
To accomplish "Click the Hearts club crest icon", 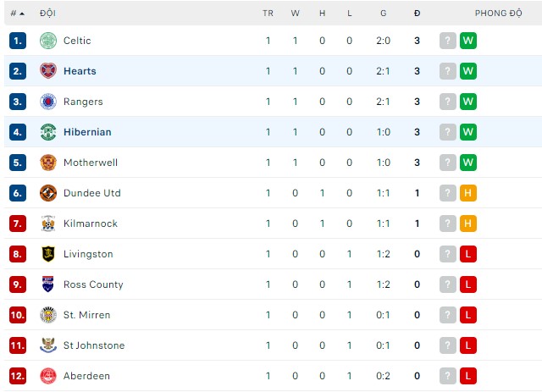I will [47, 71].
